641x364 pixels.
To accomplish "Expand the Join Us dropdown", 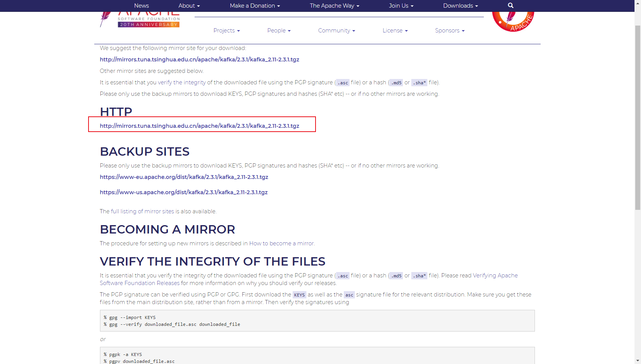I will point(401,6).
